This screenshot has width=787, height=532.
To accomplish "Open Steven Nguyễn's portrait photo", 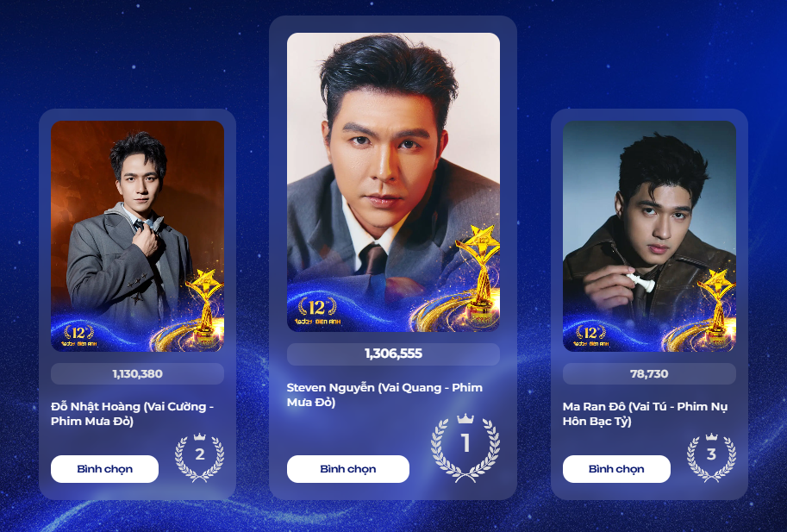I will pyautogui.click(x=393, y=182).
